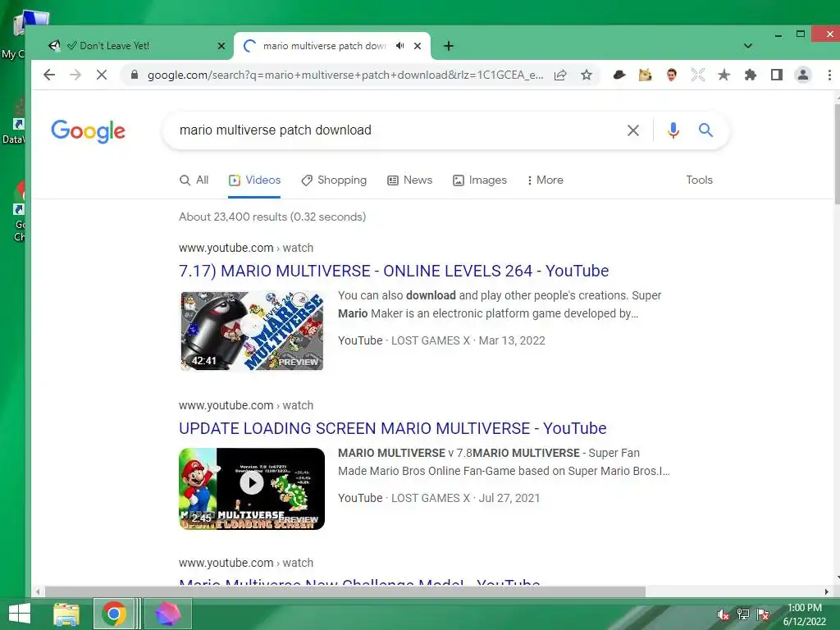
Task: Open the search Tools options
Action: (x=699, y=180)
